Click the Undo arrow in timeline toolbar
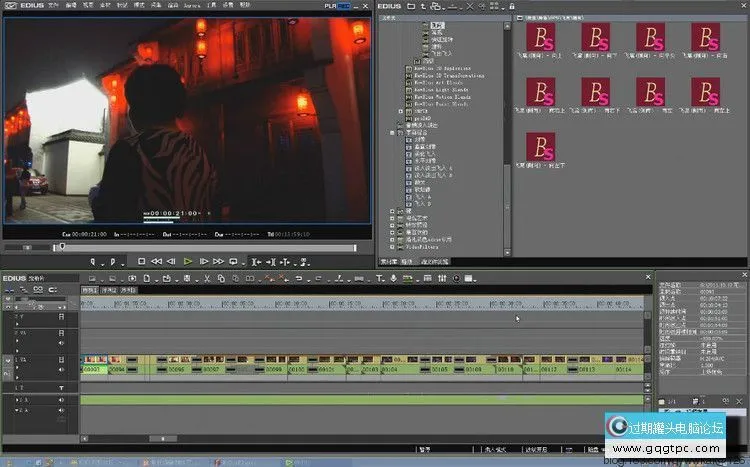This screenshot has width=750, height=467. (298, 278)
